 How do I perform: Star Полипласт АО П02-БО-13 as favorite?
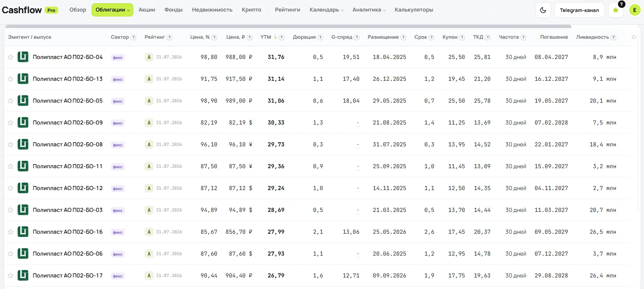11,79
